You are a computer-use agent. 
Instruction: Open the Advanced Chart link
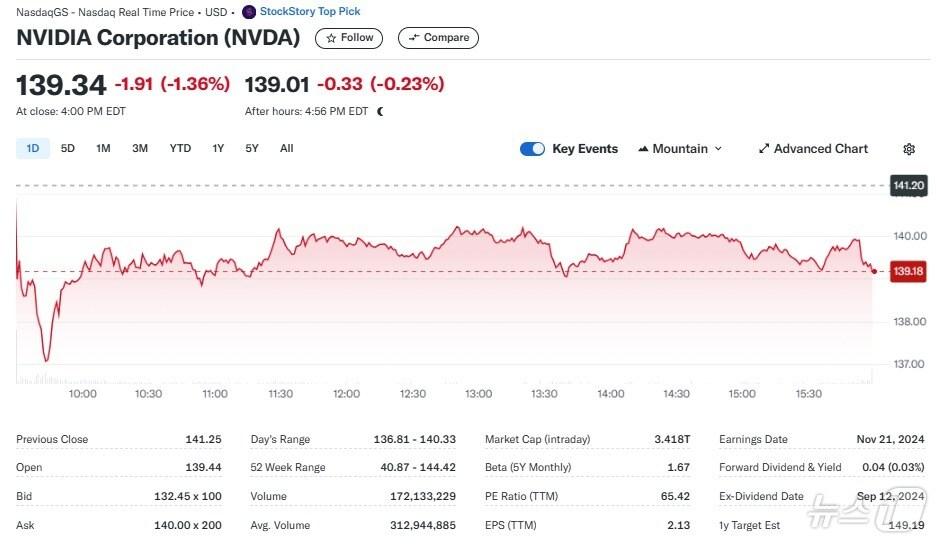coord(820,149)
